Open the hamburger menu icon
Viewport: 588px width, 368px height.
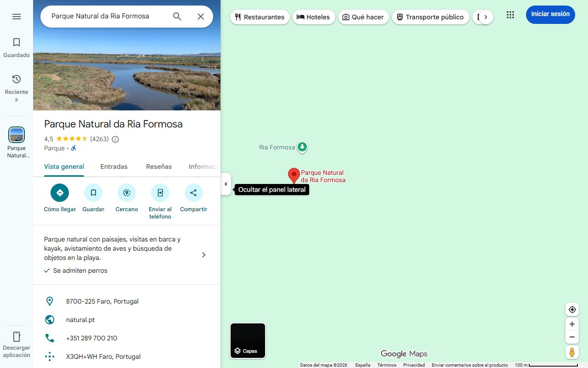(x=17, y=16)
